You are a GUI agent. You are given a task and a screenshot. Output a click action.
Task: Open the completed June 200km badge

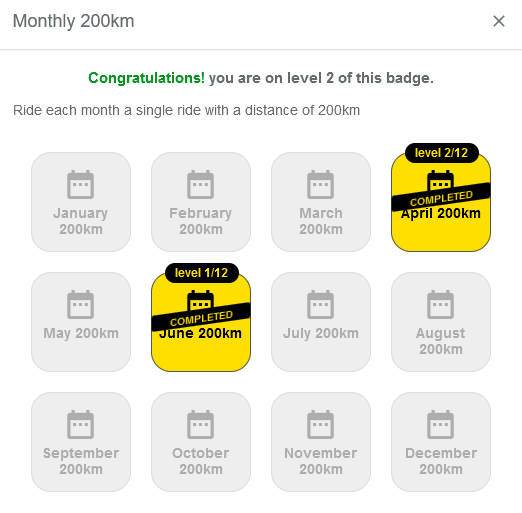click(201, 322)
